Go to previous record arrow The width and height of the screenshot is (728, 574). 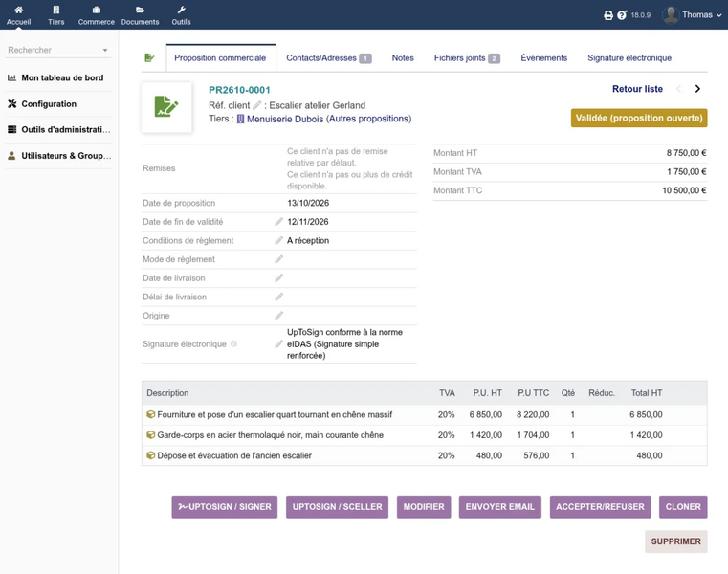(679, 89)
